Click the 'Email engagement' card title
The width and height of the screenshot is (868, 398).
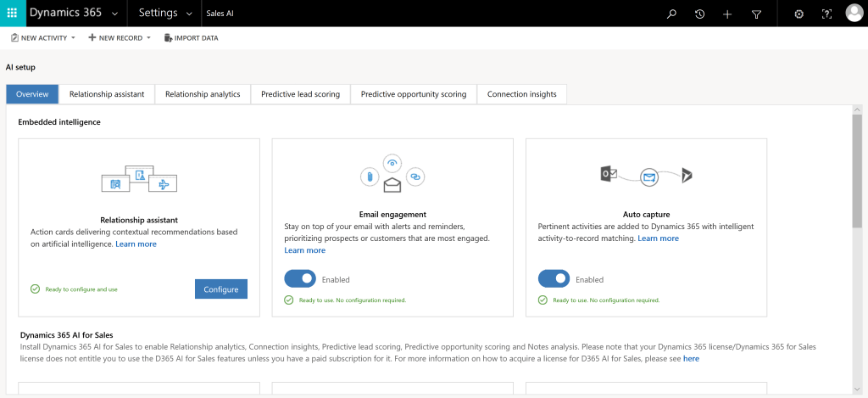[x=392, y=214]
